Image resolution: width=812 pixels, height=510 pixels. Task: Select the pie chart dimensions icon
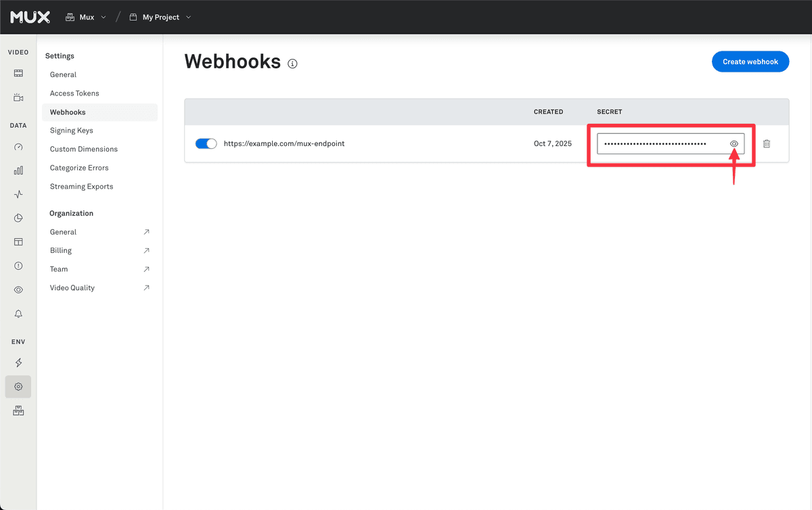click(18, 218)
